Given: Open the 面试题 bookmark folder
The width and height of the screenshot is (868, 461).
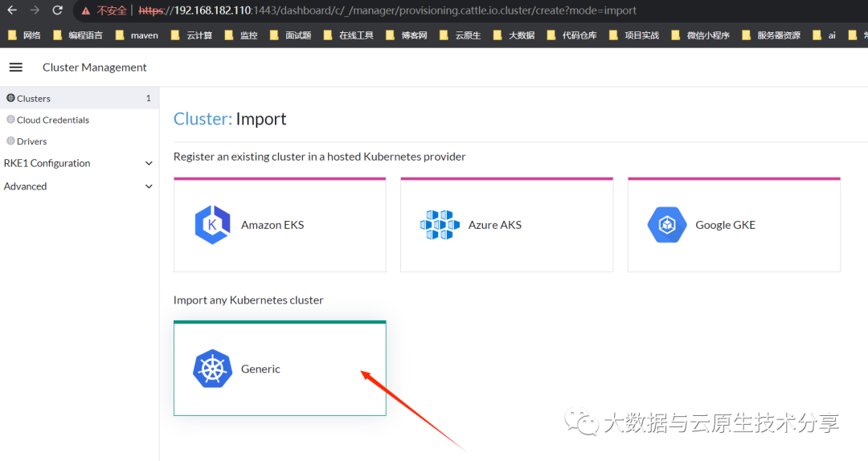Looking at the screenshot, I should pyautogui.click(x=291, y=35).
